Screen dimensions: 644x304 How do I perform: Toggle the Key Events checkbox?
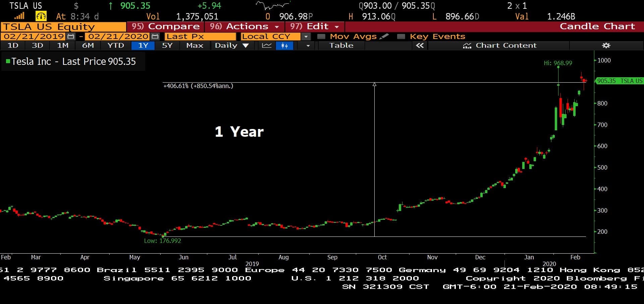coord(401,36)
